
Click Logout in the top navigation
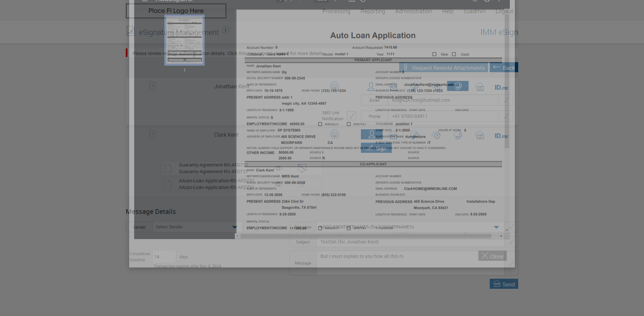504,11
